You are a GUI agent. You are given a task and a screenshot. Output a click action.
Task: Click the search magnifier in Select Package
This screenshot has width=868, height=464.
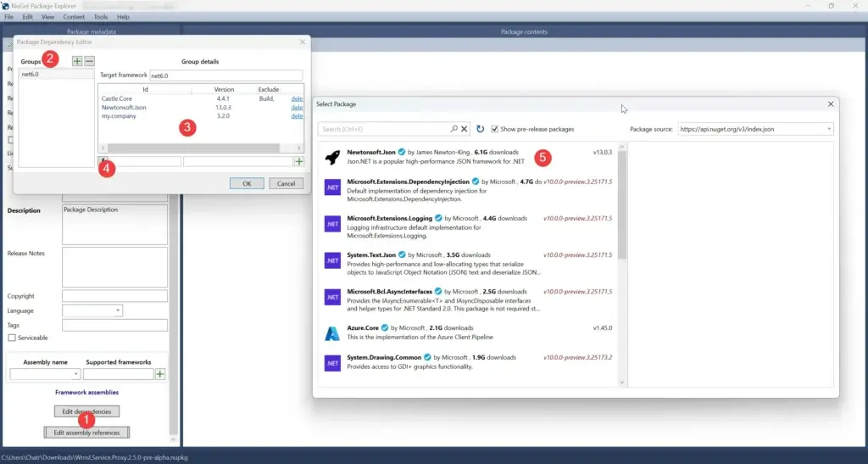(x=454, y=128)
